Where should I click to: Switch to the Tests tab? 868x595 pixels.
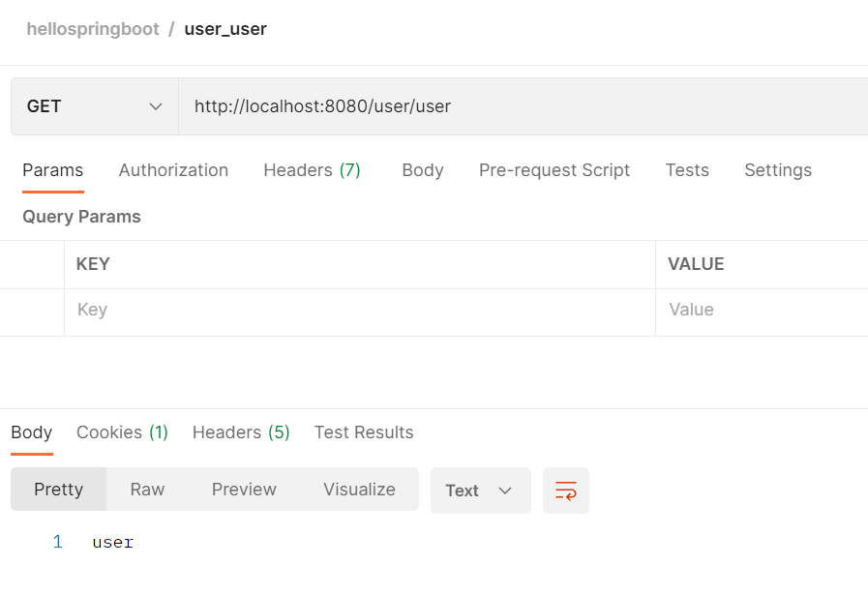click(x=687, y=170)
